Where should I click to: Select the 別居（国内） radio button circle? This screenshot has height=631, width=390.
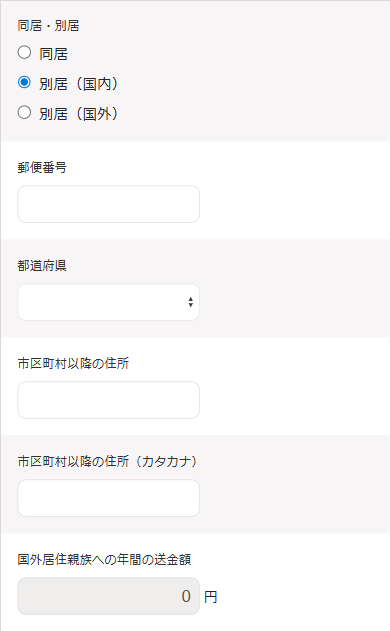(24, 82)
